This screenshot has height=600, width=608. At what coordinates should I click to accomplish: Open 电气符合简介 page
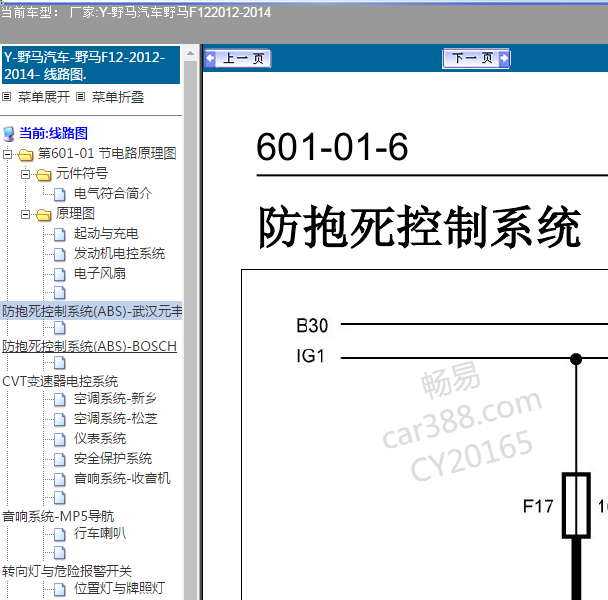pyautogui.click(x=113, y=194)
